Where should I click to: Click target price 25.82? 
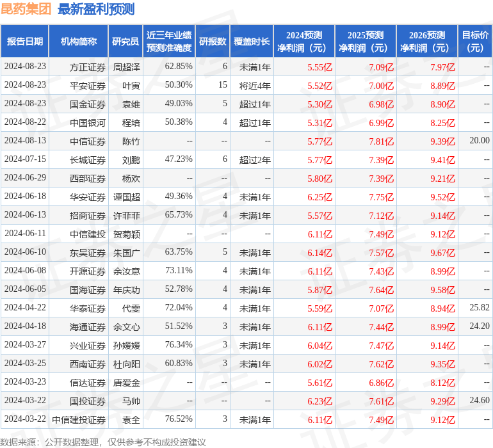coord(480,307)
